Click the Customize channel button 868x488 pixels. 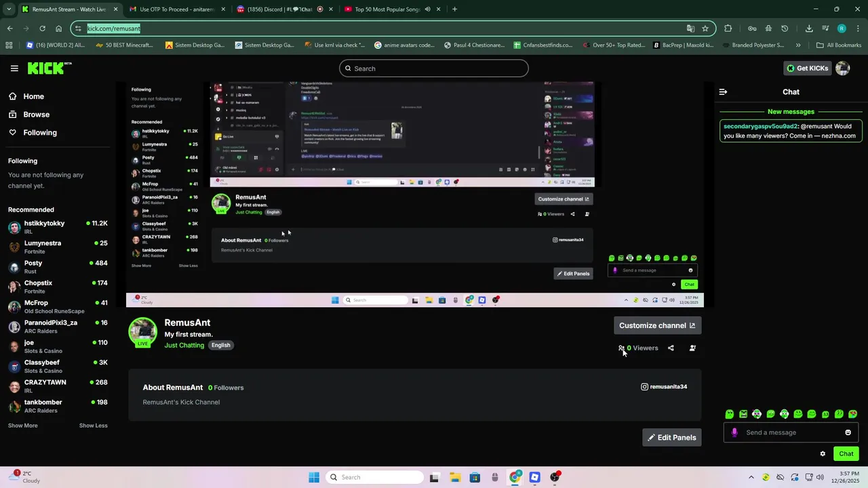(x=657, y=325)
